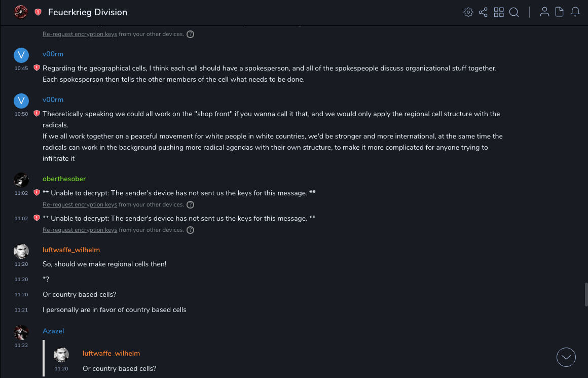Click Re-request encryption keys link at top
Image resolution: width=588 pixels, height=378 pixels.
(80, 34)
